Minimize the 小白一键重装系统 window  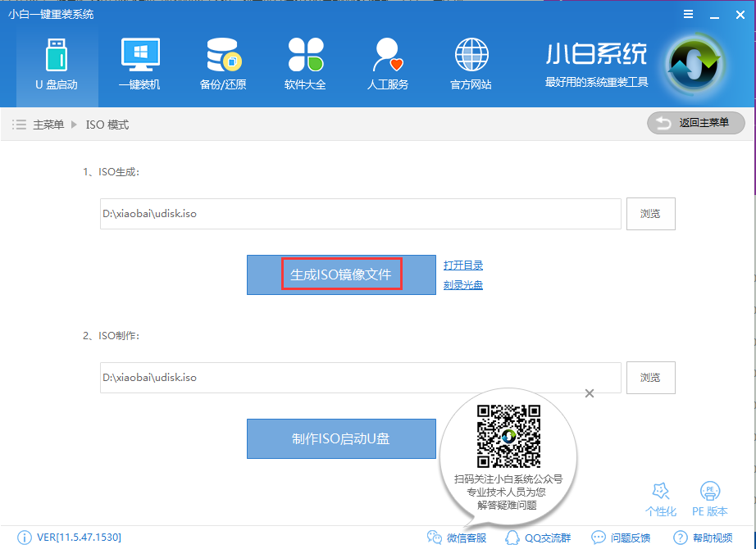[x=714, y=16]
